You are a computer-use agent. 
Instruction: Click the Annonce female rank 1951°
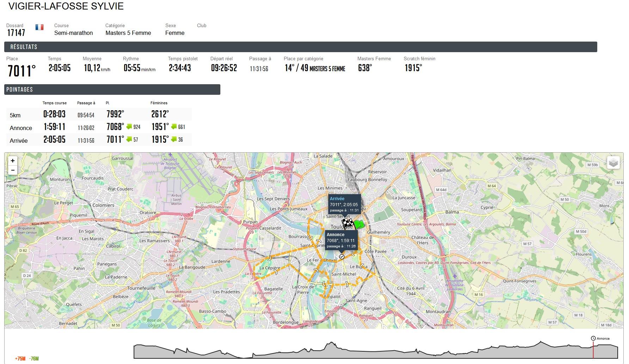tap(160, 127)
